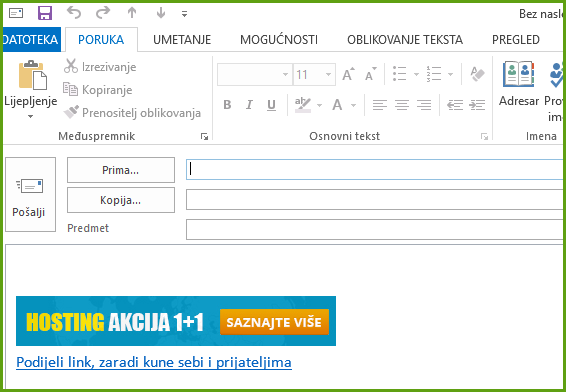Apply bulleted list formatting
The height and width of the screenshot is (392, 566).
[400, 74]
